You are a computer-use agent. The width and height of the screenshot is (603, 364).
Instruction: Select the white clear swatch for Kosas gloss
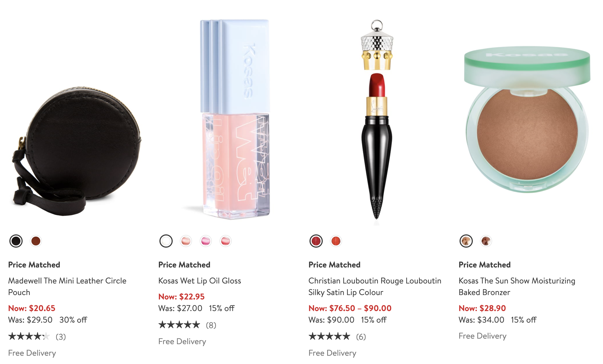point(166,241)
